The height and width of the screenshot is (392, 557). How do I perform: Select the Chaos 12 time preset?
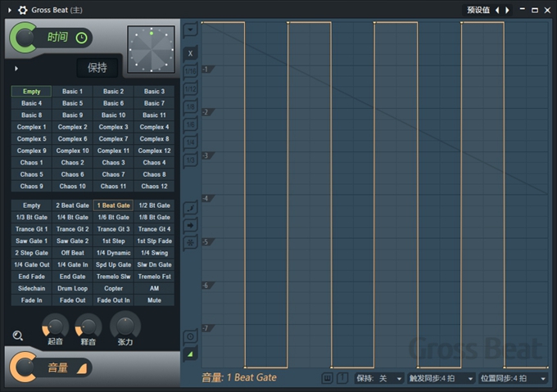154,186
